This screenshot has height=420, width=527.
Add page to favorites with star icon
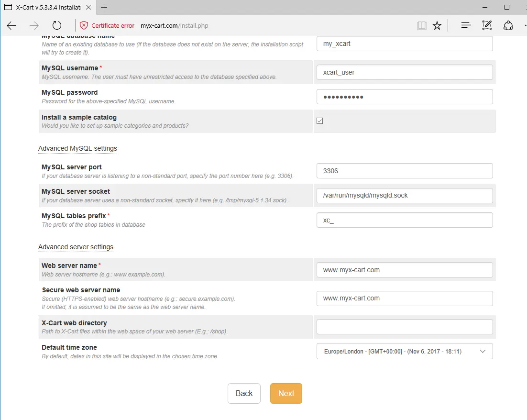(x=437, y=25)
